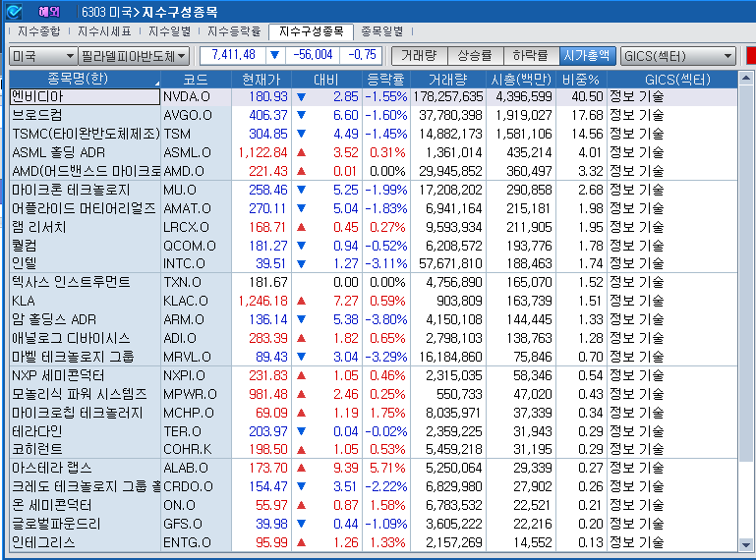756x560 pixels.
Task: Open the 미국 country dropdown
Action: point(43,56)
